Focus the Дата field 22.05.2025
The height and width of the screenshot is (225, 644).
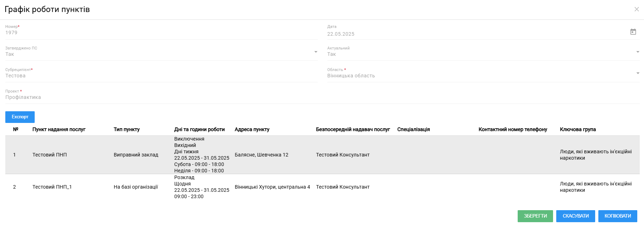point(477,34)
